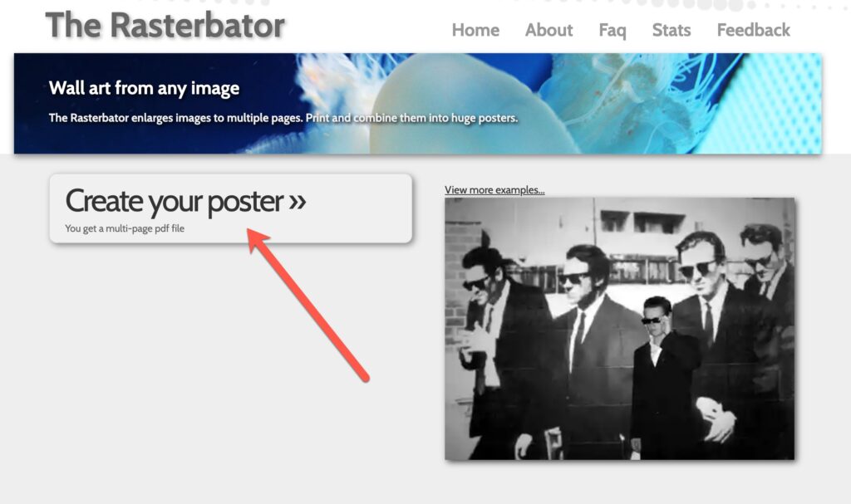This screenshot has width=851, height=504.
Task: Click the rounded "Create your poster" panel
Action: tap(233, 208)
